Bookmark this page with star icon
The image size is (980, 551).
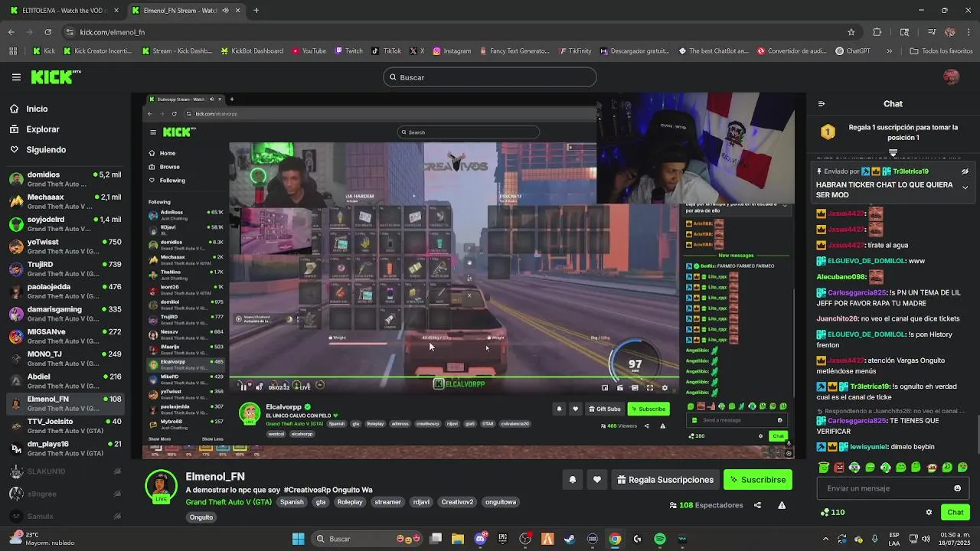(851, 32)
